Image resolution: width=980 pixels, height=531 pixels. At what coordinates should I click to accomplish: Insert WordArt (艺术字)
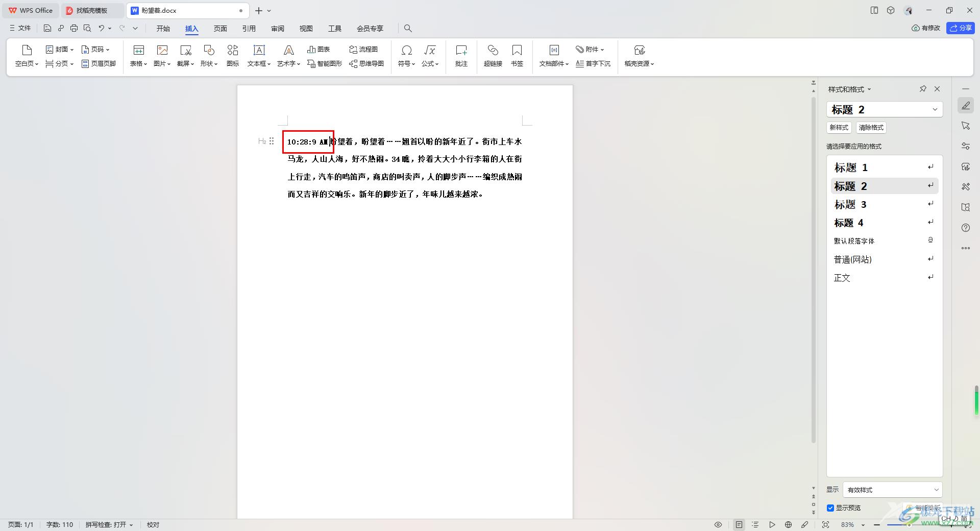click(288, 56)
